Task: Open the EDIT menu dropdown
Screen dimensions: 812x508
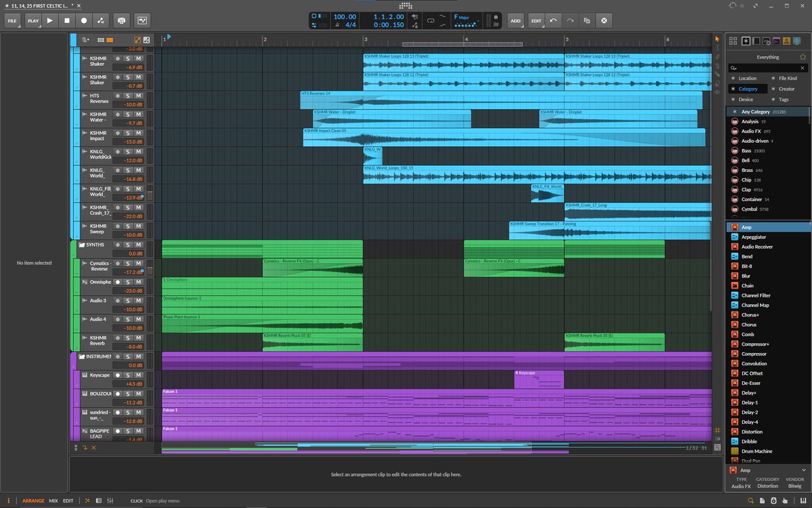Action: 537,20
